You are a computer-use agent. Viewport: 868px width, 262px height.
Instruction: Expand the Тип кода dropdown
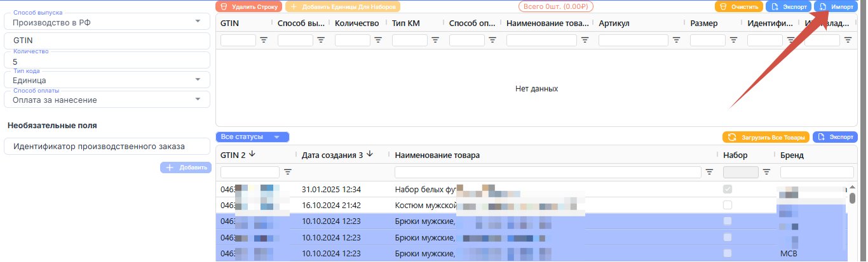pos(107,80)
